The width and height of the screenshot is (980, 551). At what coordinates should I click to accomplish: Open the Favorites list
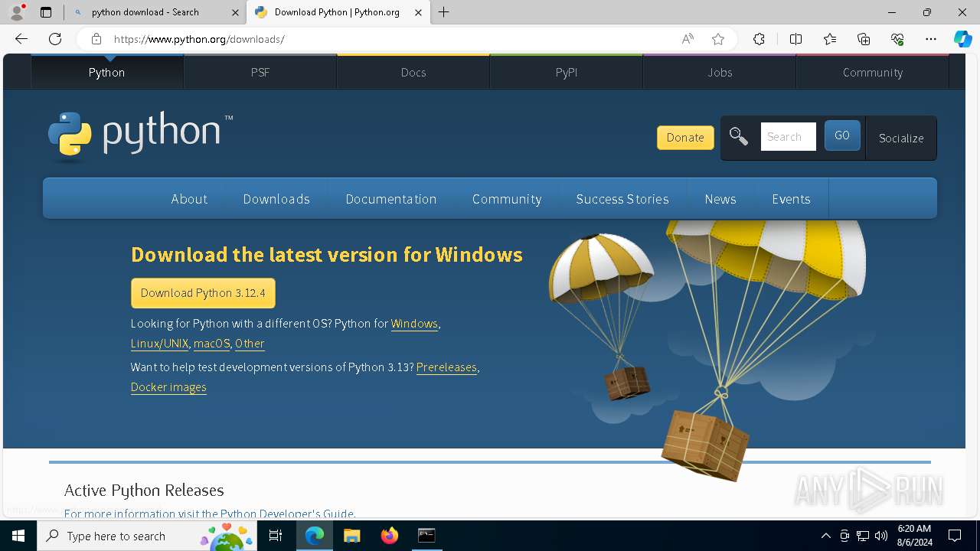coord(830,39)
